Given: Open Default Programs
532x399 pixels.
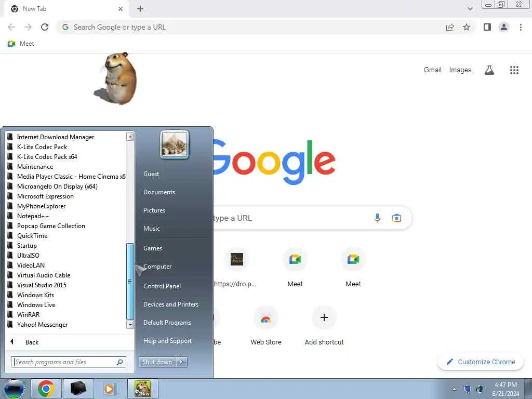Looking at the screenshot, I should [167, 323].
